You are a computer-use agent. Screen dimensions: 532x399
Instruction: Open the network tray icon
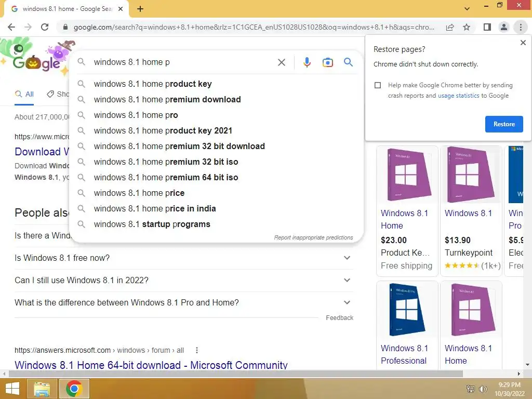click(x=471, y=389)
